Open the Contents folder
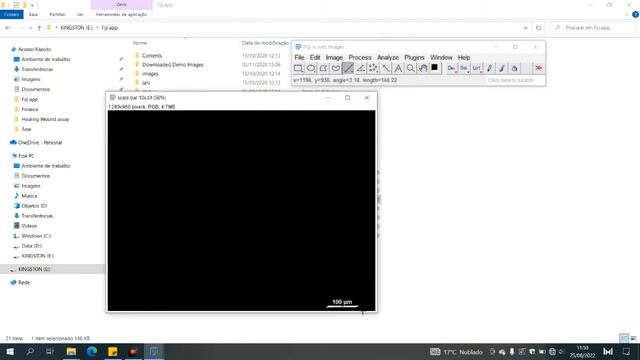The width and height of the screenshot is (640, 360). point(152,56)
